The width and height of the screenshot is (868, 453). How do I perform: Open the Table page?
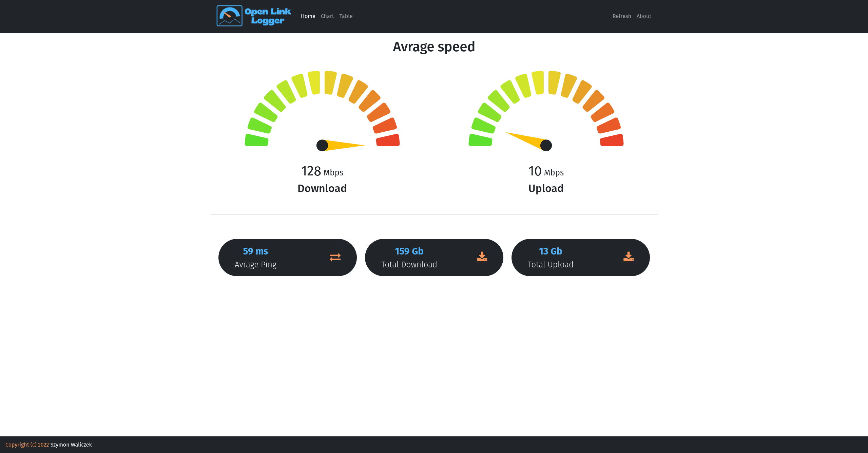(346, 16)
